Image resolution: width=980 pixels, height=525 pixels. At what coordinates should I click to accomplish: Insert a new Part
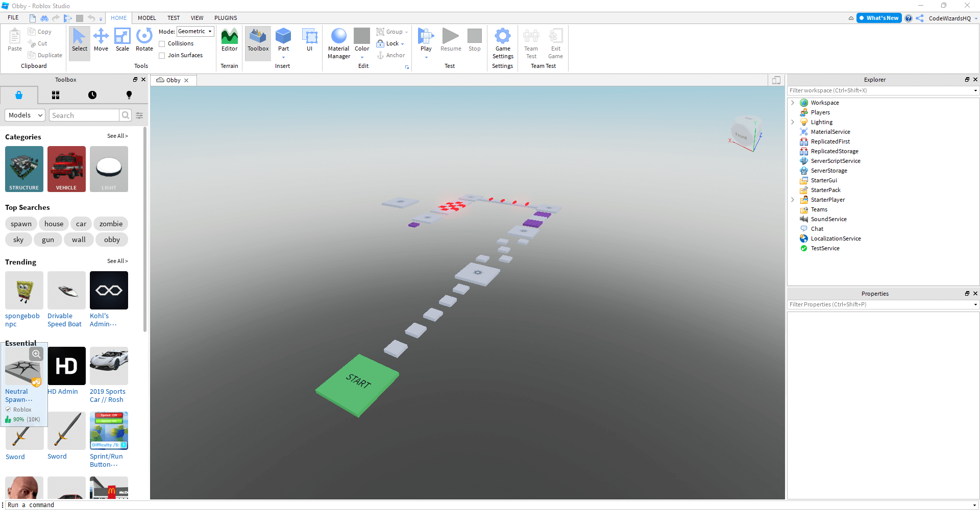tap(283, 41)
